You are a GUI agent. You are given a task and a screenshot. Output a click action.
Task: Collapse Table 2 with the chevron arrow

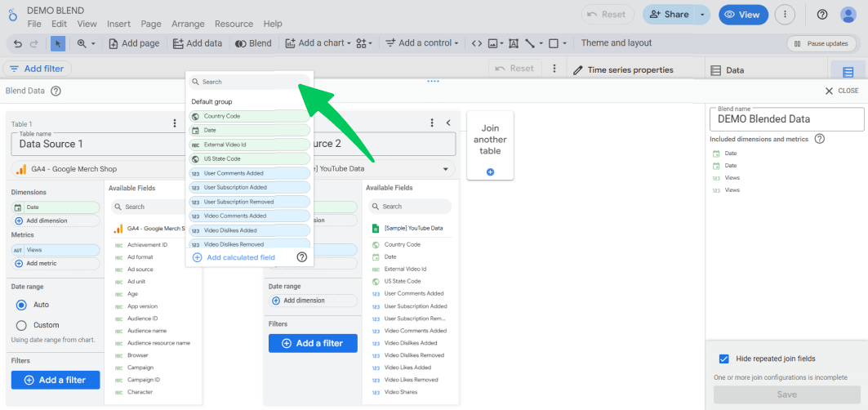(448, 123)
